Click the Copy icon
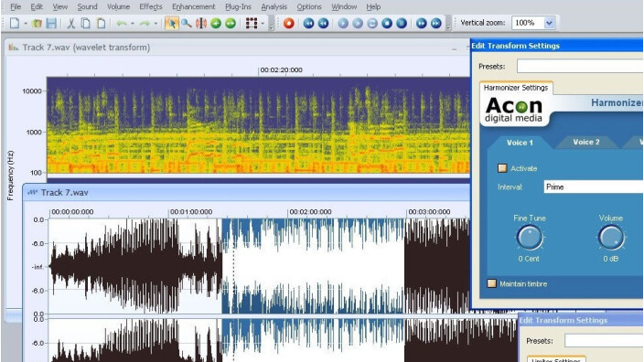644x362 pixels. (x=85, y=24)
